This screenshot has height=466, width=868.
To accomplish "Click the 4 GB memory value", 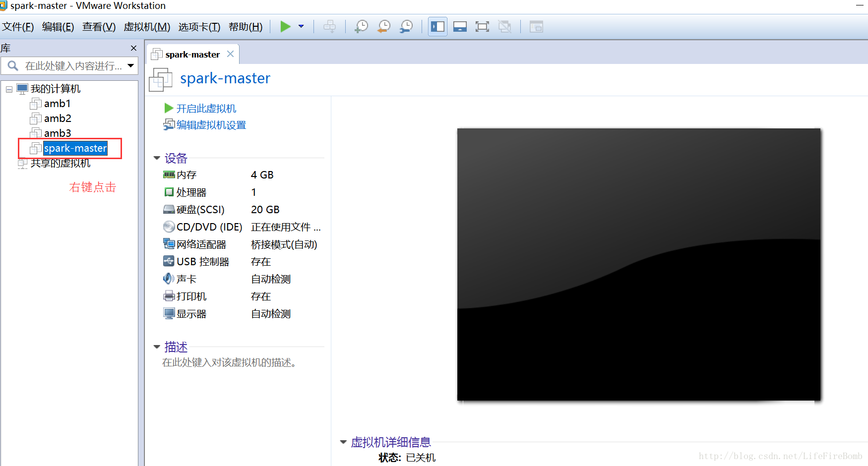I will (x=262, y=175).
